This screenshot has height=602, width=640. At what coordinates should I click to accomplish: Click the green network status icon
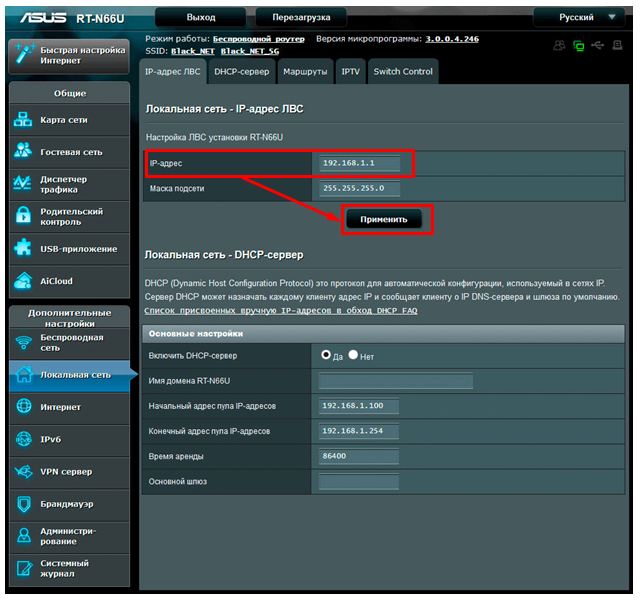coord(579,46)
